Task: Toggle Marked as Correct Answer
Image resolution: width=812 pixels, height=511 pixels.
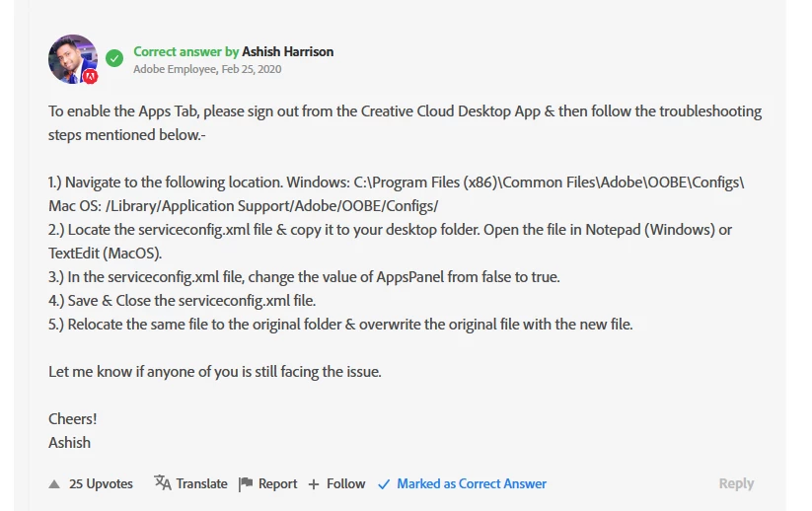Action: pyautogui.click(x=472, y=483)
